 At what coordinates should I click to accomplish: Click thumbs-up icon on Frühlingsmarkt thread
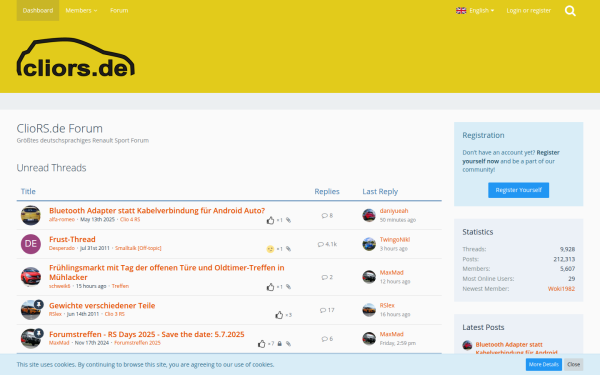click(271, 287)
